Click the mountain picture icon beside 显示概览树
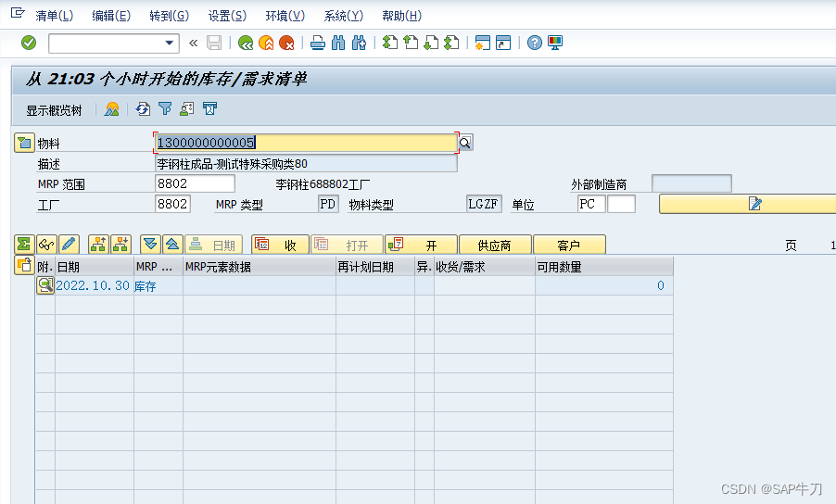This screenshot has width=836, height=504. (112, 109)
